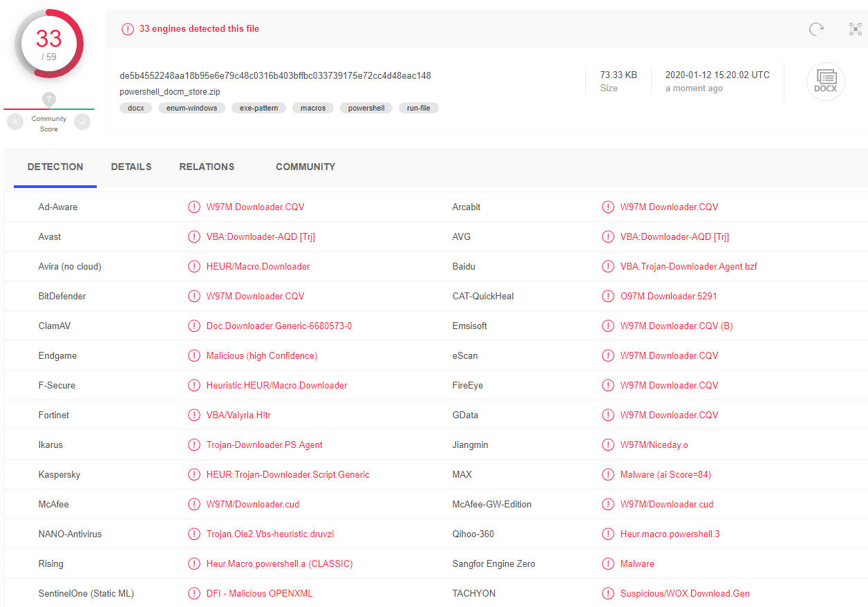Click the 'exe-pattern' tag
Viewport: 868px width, 607px height.
pyautogui.click(x=259, y=108)
